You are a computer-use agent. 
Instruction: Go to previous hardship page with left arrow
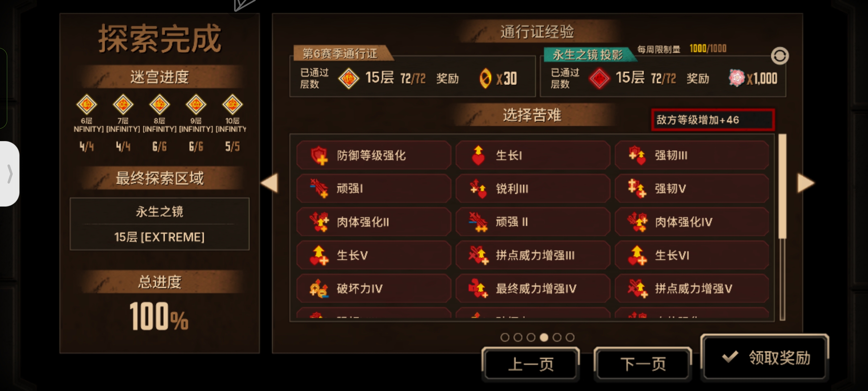[x=269, y=183]
